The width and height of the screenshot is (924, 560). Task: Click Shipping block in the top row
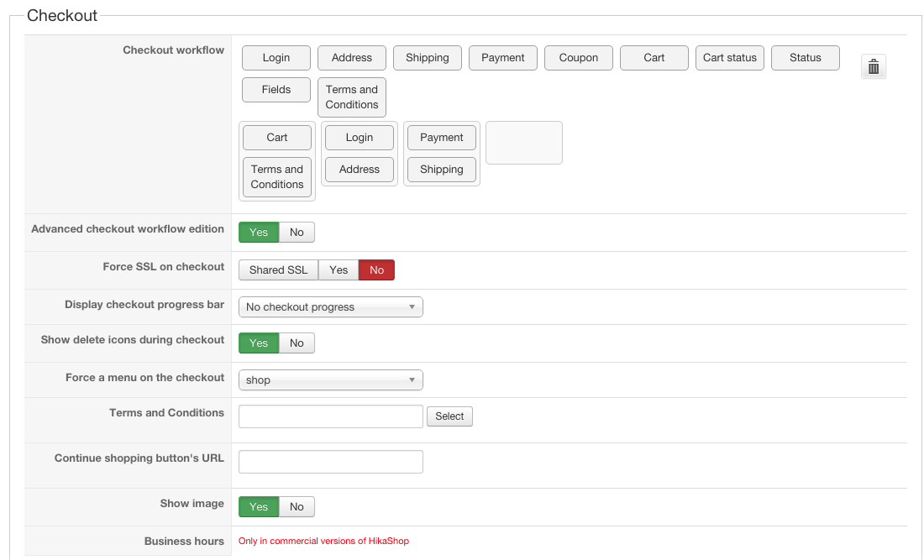tap(428, 58)
